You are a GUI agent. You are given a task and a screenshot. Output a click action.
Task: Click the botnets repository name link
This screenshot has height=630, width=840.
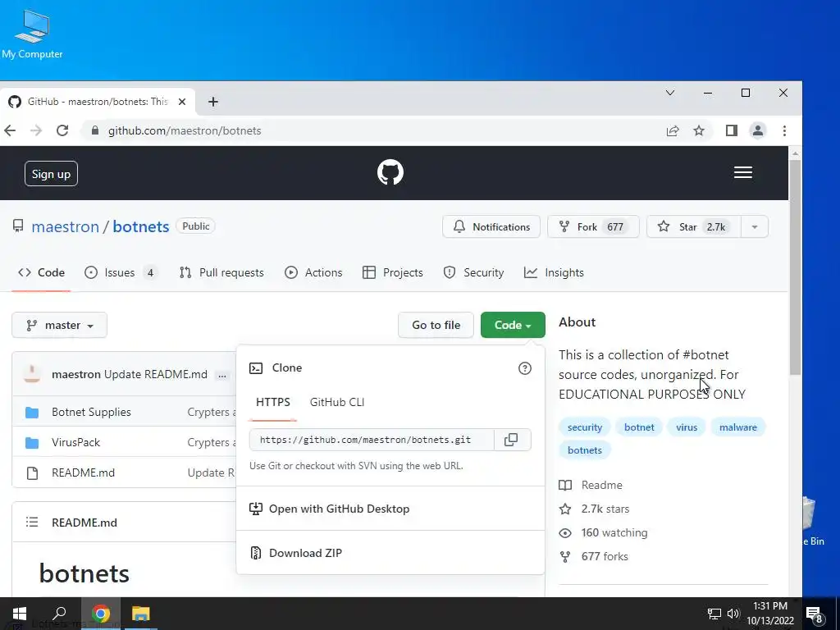[141, 226]
